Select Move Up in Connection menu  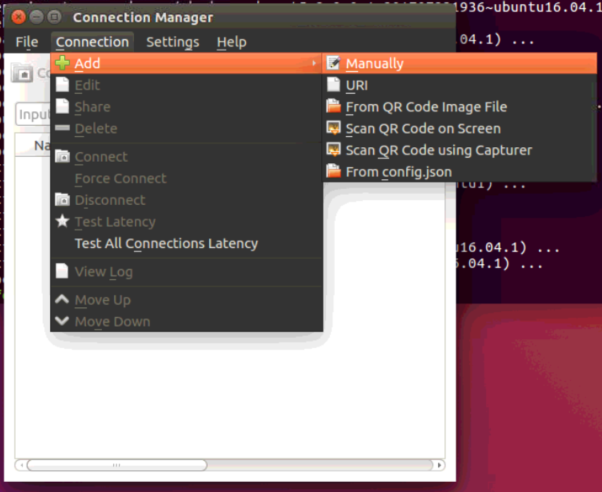[102, 300]
